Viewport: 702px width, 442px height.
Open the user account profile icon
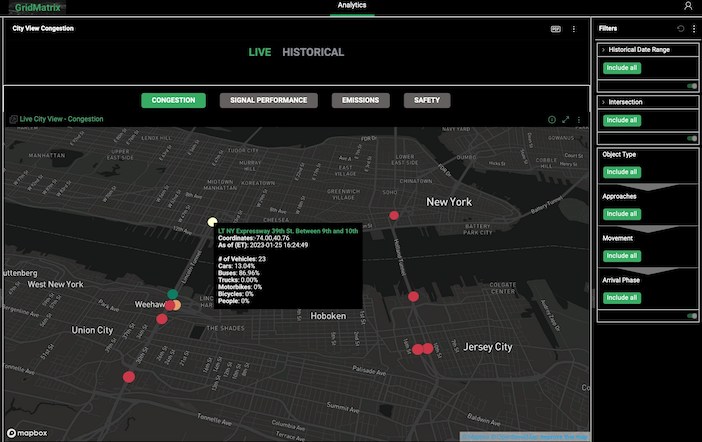coord(687,6)
